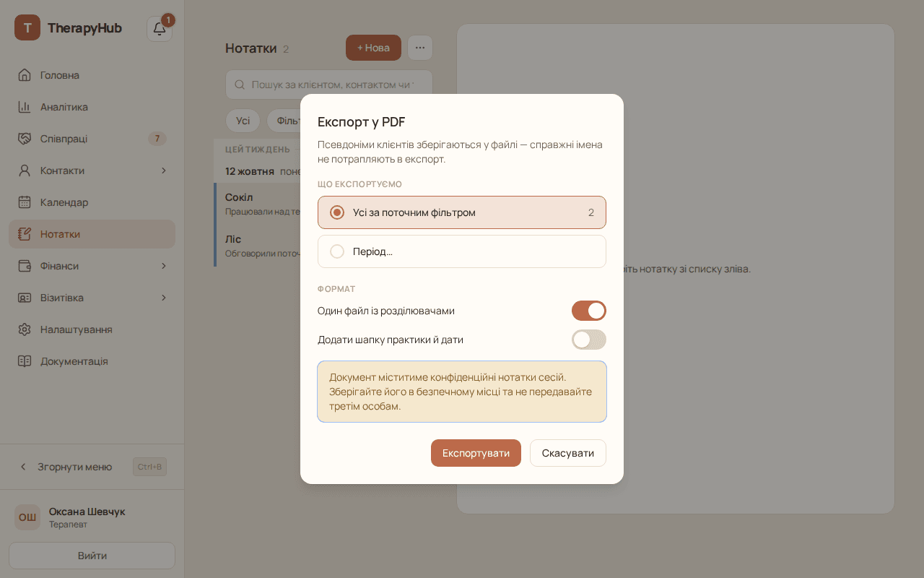This screenshot has width=924, height=578.
Task: Open Налаштування in the sidebar
Action: [92, 329]
